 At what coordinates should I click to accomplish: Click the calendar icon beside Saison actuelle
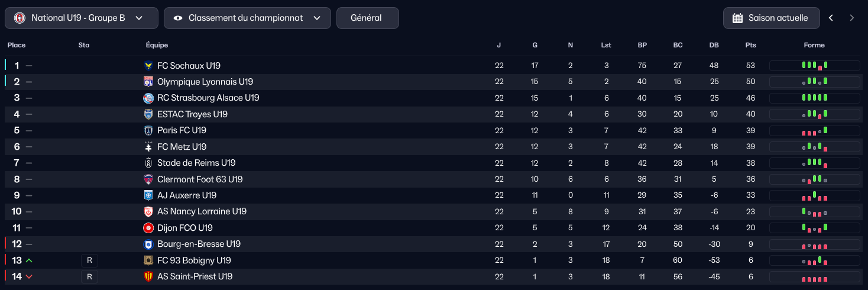click(737, 18)
